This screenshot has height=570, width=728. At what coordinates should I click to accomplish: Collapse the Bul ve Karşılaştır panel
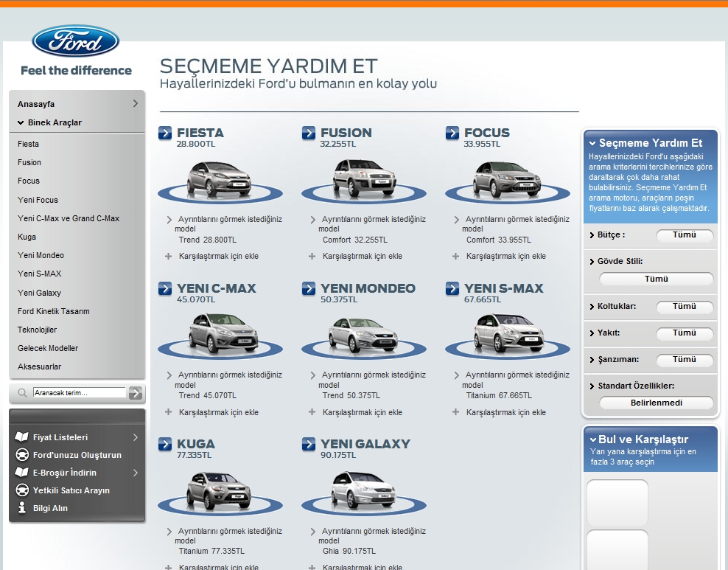tap(593, 440)
